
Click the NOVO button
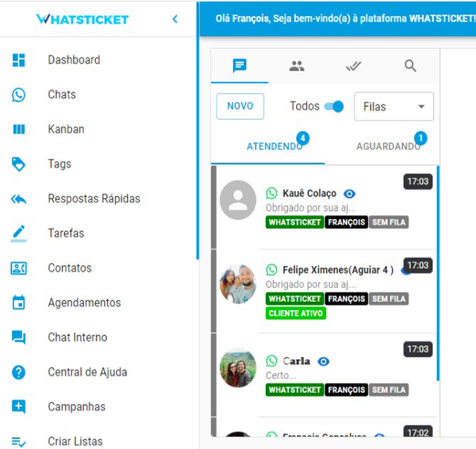240,106
